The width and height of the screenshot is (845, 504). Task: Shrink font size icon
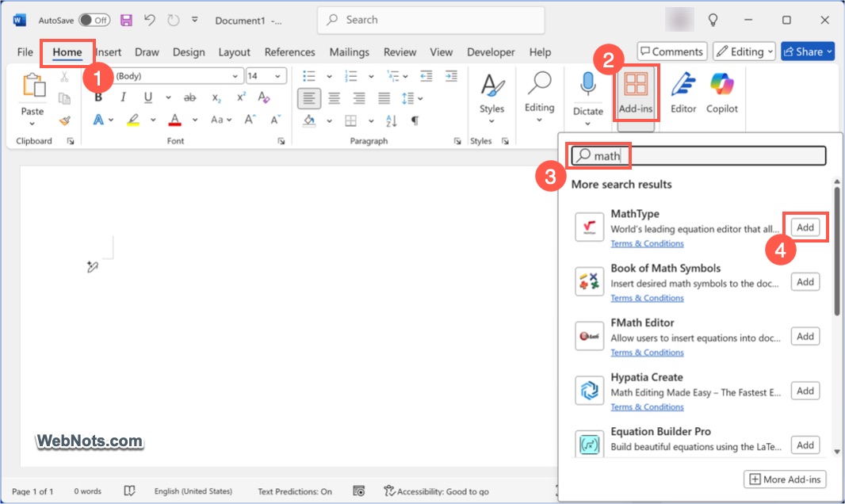275,120
